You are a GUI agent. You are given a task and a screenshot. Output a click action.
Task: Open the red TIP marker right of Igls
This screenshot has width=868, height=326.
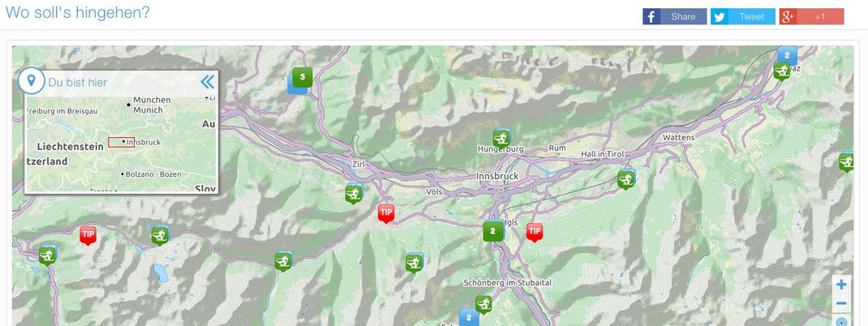coord(535,232)
